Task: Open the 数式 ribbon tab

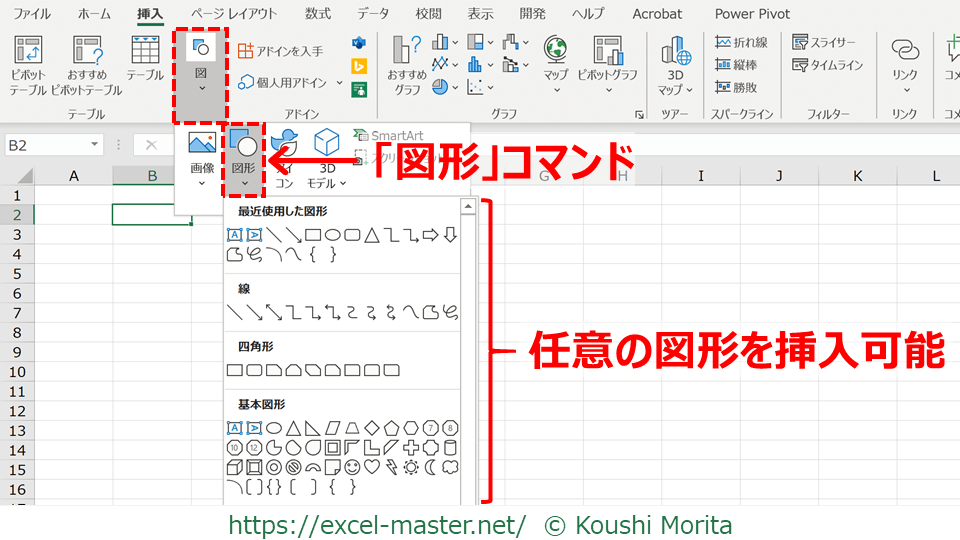Action: click(318, 14)
